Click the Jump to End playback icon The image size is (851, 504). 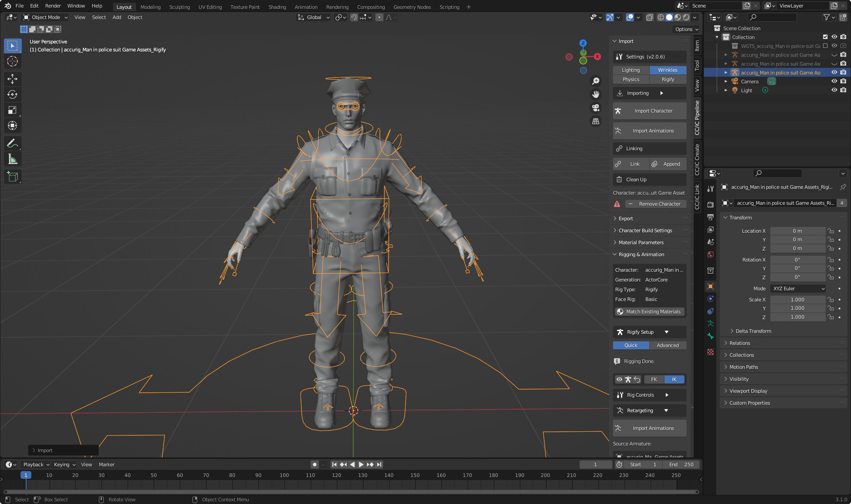click(x=379, y=465)
